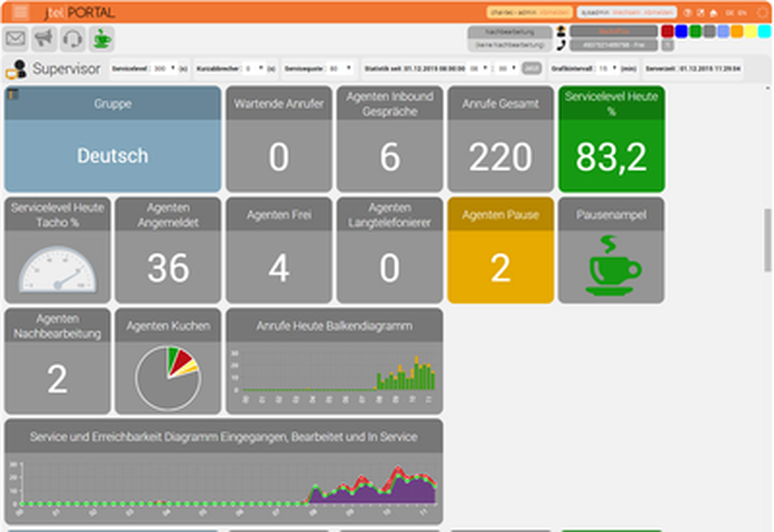Screen dimensions: 774x532
Task: Click the vertical scrollbar thumb
Action: [767, 240]
